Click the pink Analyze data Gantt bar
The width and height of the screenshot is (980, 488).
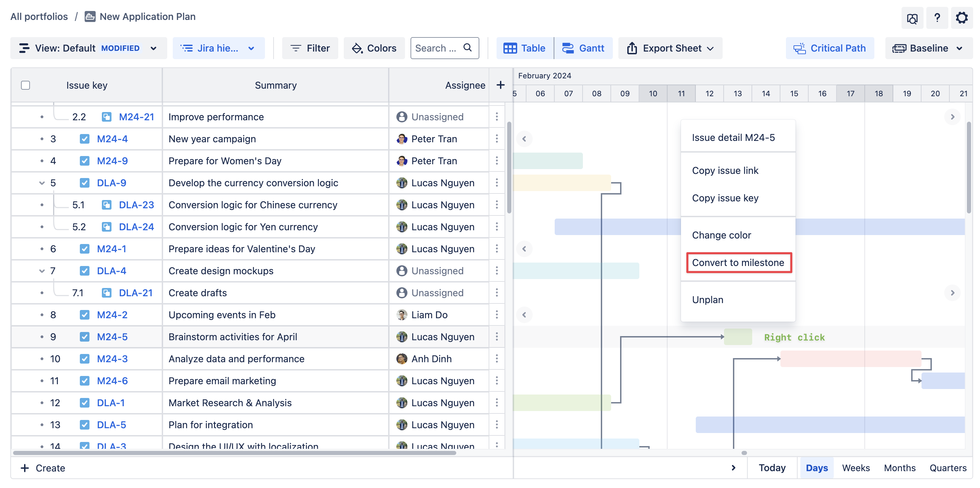[850, 359]
